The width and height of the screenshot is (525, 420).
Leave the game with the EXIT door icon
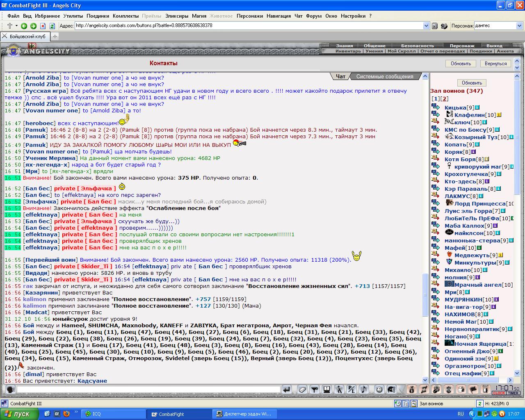[486, 389]
